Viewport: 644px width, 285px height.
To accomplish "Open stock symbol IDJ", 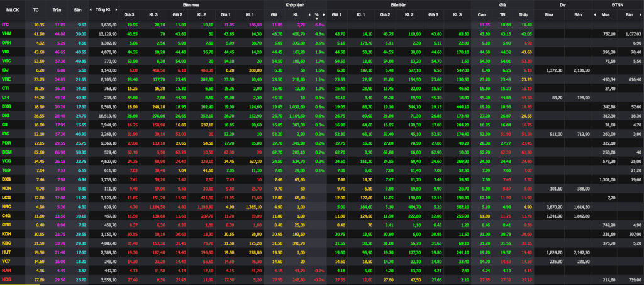I will click(5, 70).
